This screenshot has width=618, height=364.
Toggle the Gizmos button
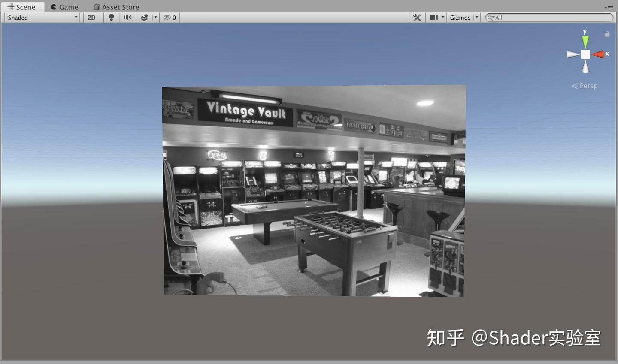pyautogui.click(x=460, y=18)
